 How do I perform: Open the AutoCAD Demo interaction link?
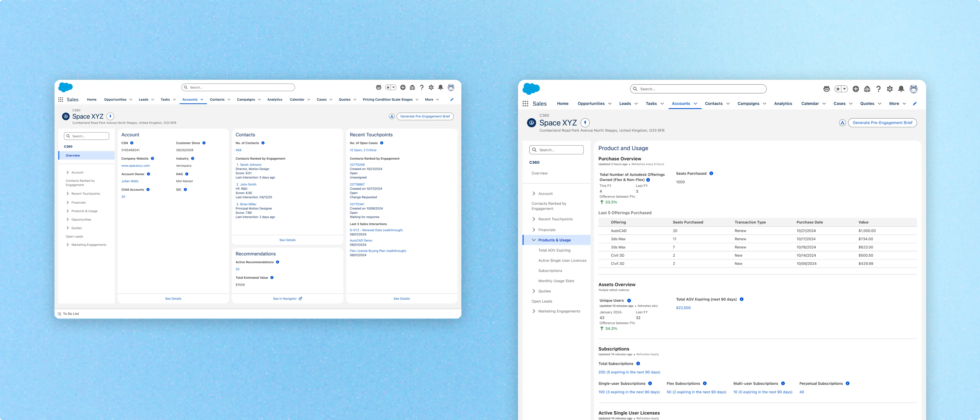coord(361,240)
